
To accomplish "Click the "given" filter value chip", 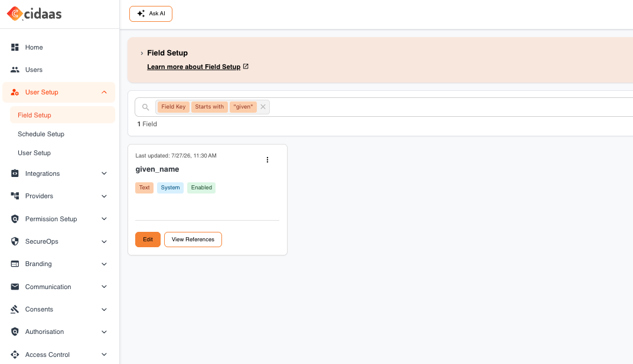I will click(243, 107).
